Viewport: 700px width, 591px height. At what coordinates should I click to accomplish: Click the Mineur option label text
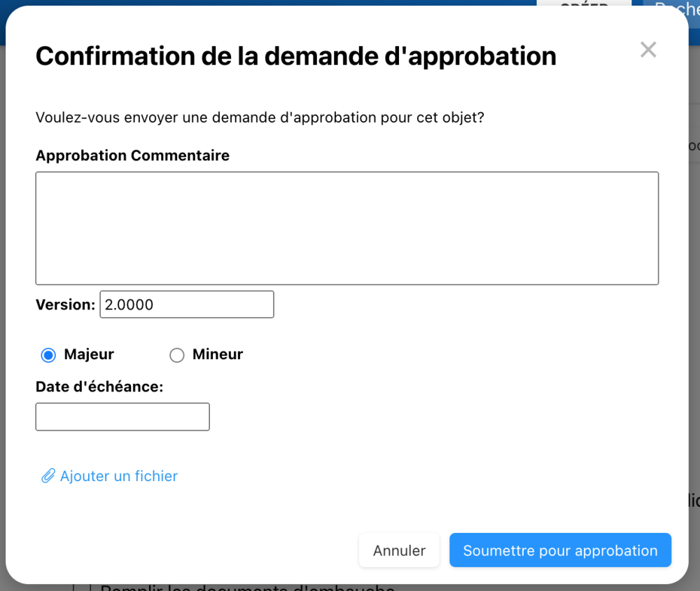(x=218, y=354)
